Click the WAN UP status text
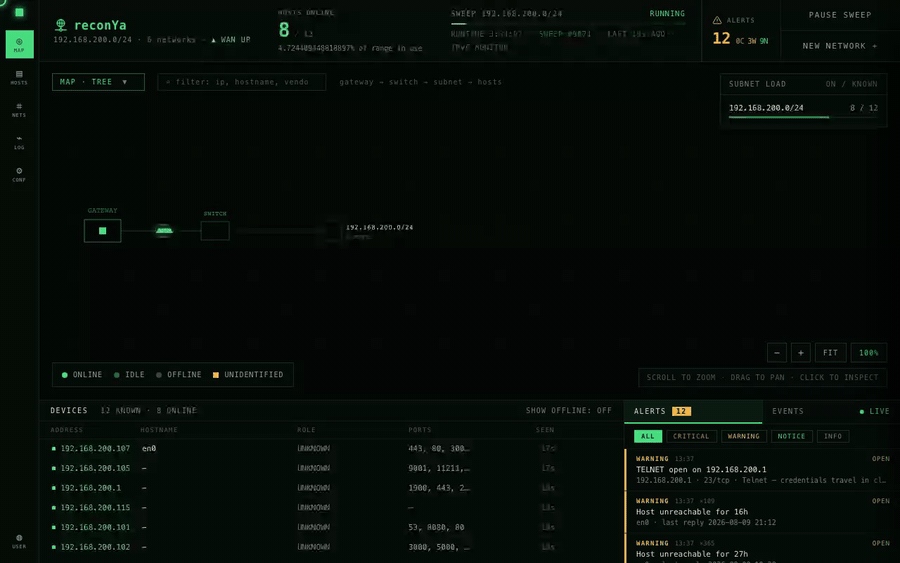The width and height of the screenshot is (900, 563). (230, 40)
